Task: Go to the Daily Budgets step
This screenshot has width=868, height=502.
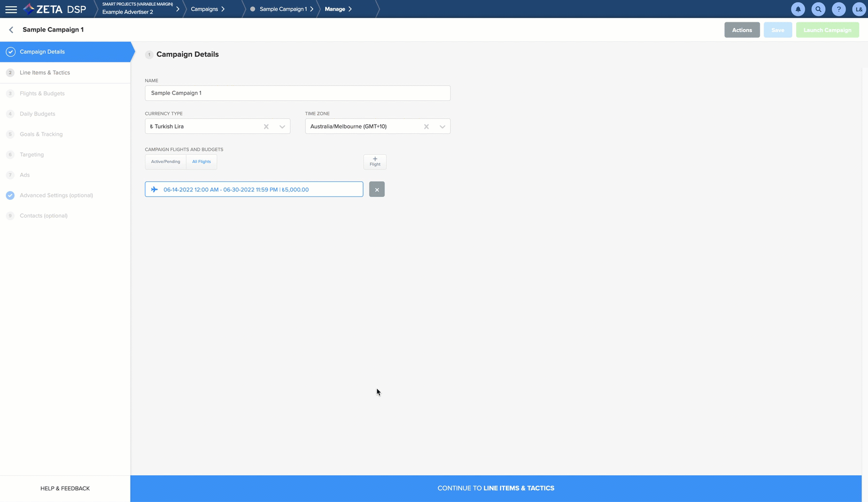Action: [65, 114]
